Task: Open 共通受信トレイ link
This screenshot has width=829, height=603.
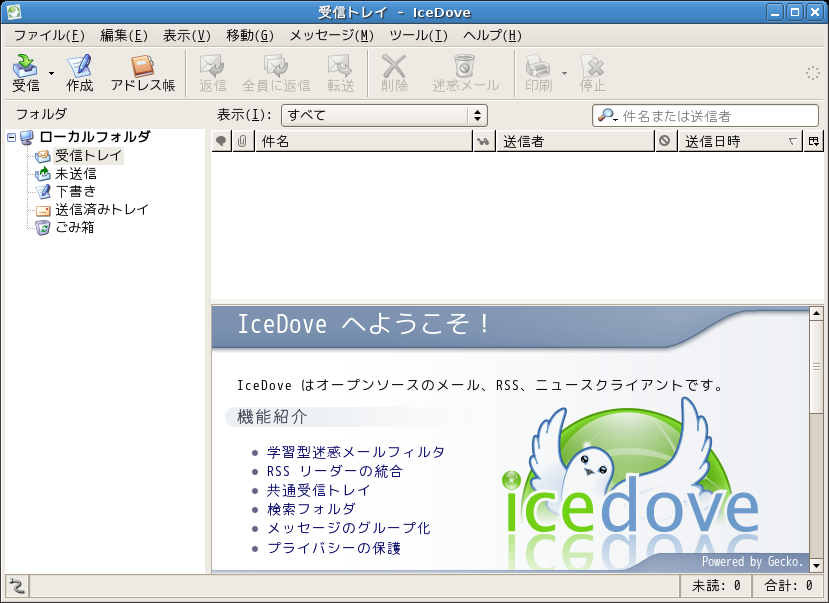Action: point(318,490)
